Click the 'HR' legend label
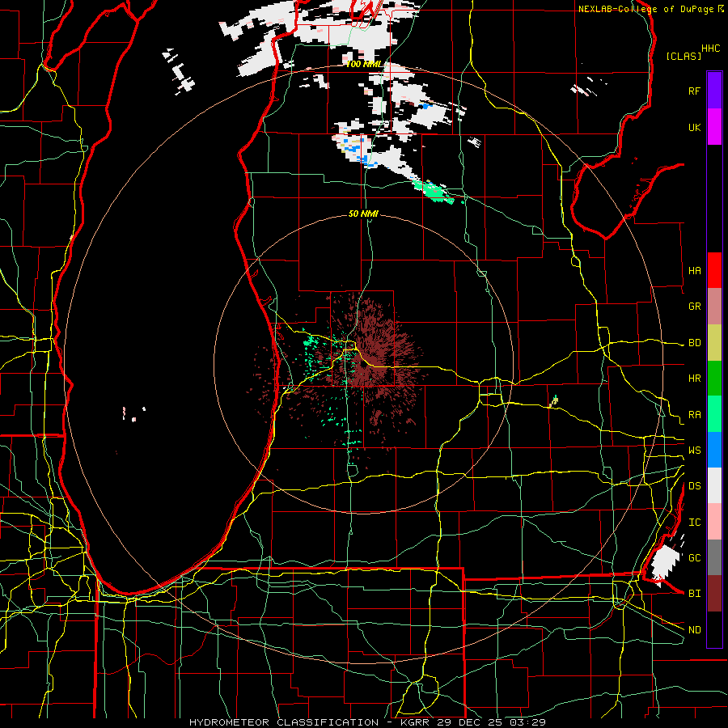Viewport: 728px width, 728px height. point(694,379)
